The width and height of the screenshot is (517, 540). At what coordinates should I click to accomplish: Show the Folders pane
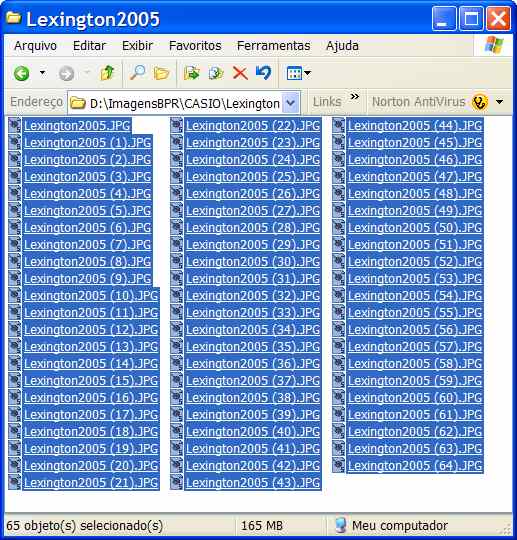(161, 73)
